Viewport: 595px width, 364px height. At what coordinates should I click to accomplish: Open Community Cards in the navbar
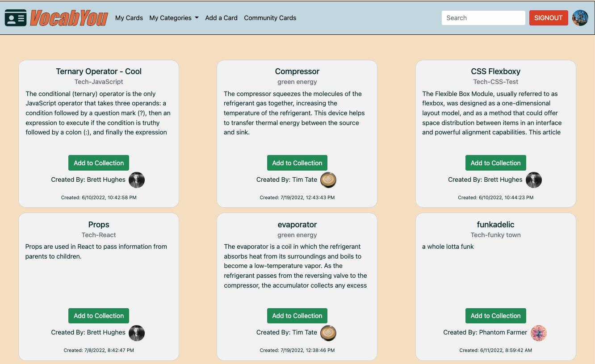coord(270,18)
